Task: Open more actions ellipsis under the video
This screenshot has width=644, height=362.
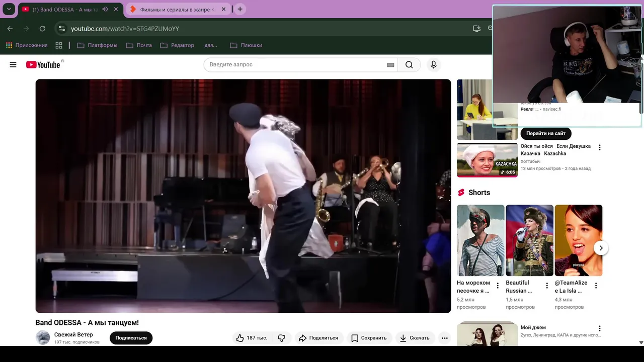Action: [445, 338]
